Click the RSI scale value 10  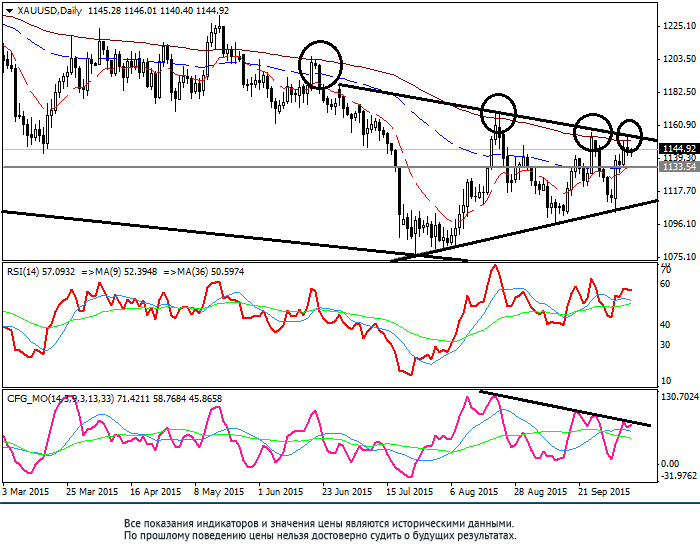665,381
